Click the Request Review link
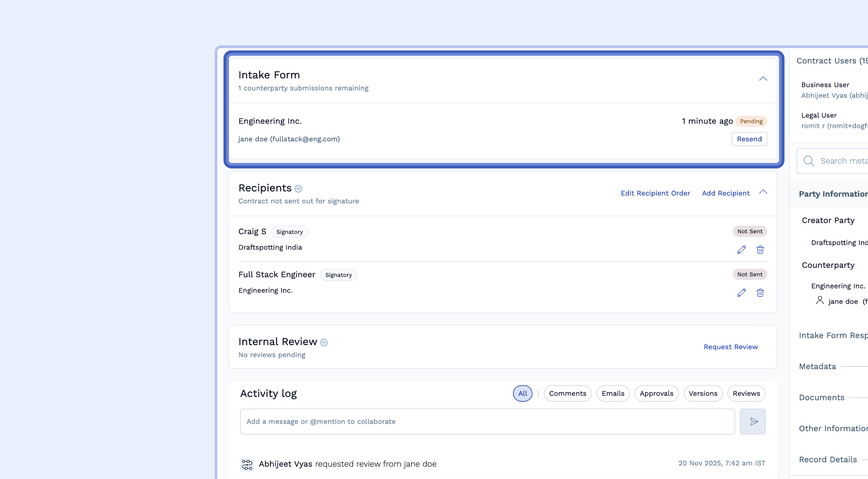 [730, 347]
